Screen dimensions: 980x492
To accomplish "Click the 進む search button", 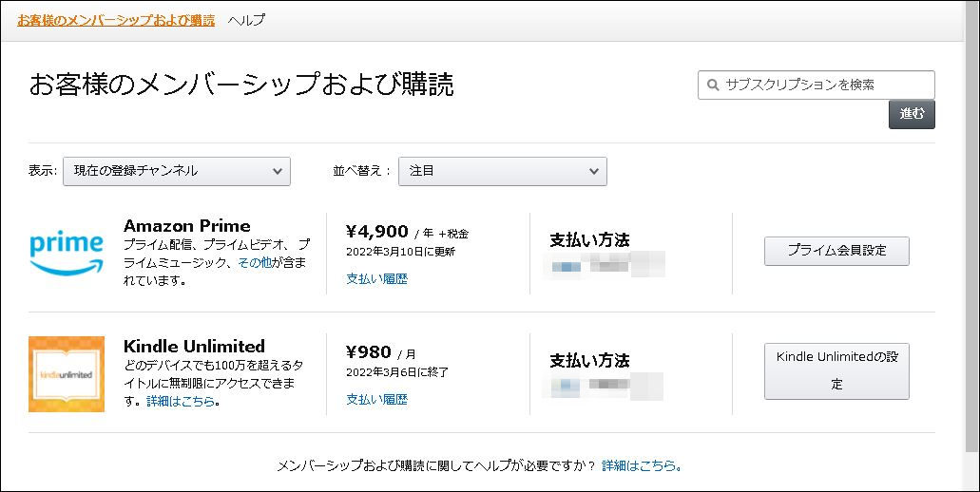I will [912, 114].
